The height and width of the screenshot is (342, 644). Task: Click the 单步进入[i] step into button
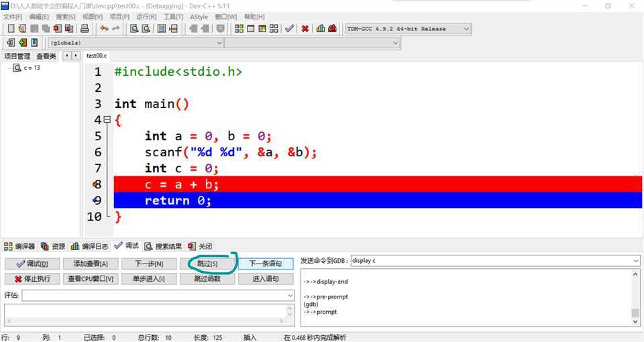click(x=149, y=279)
